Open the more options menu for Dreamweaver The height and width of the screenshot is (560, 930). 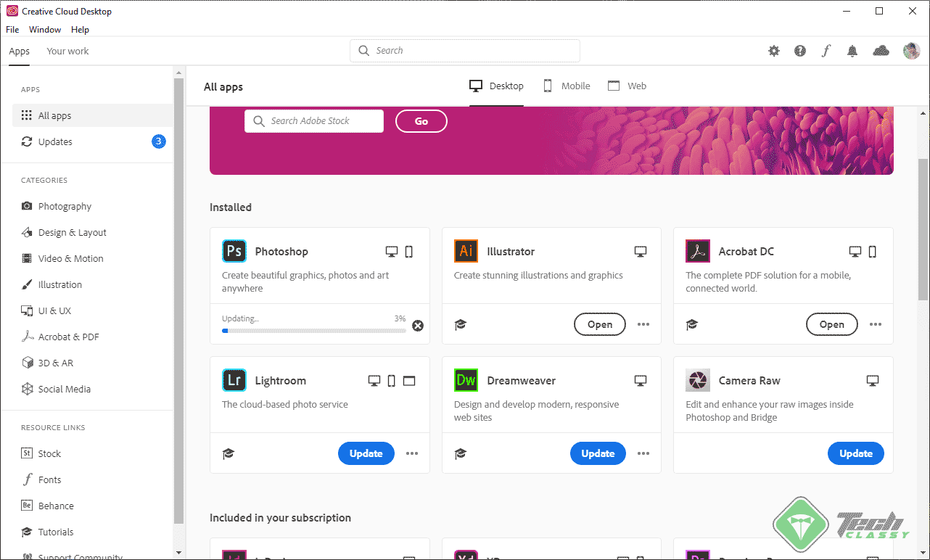coord(643,453)
